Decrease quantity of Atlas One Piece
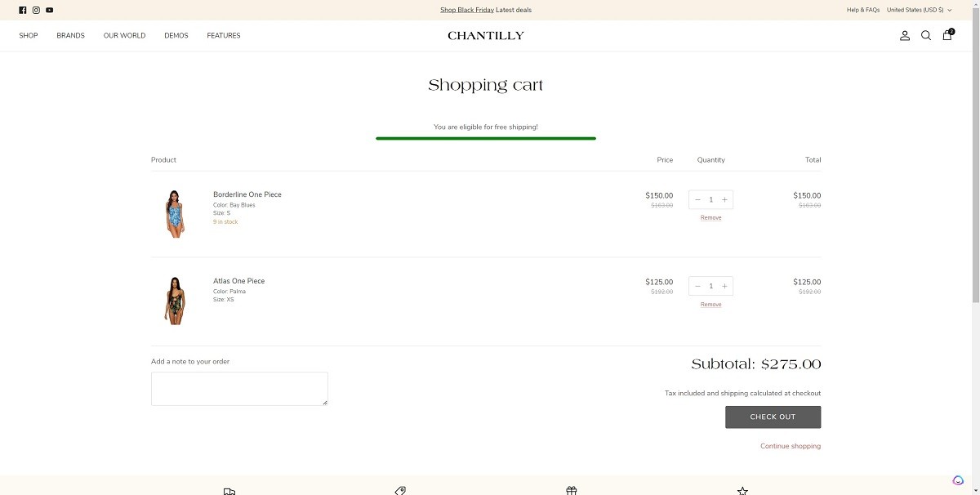 (697, 286)
